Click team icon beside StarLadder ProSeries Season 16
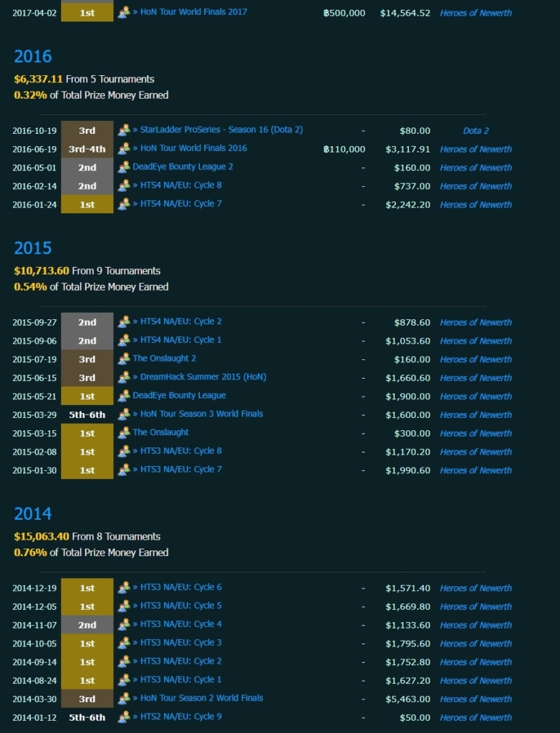The image size is (560, 733). (x=123, y=130)
